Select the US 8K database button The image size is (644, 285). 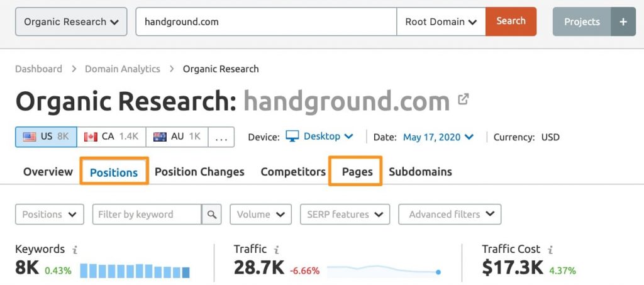point(46,137)
